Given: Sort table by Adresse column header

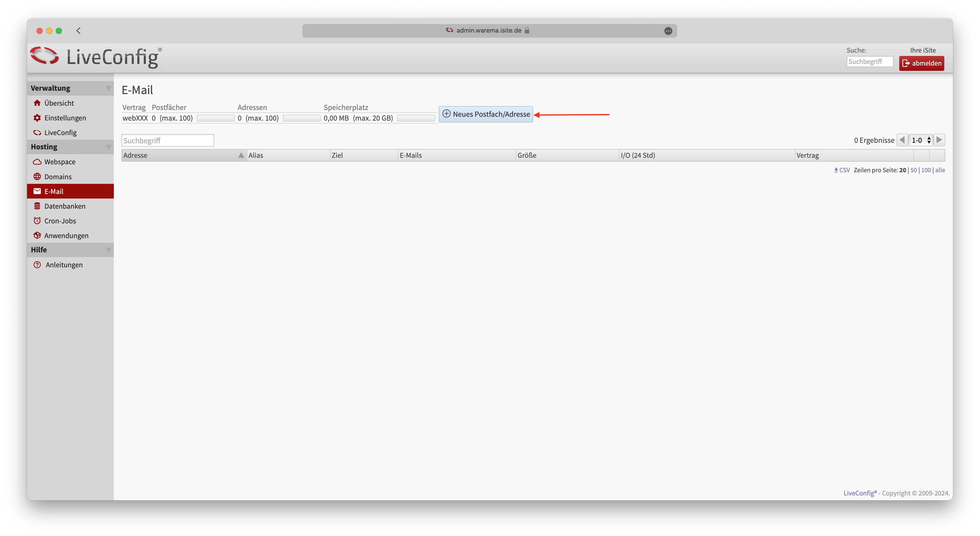Looking at the screenshot, I should click(x=136, y=155).
